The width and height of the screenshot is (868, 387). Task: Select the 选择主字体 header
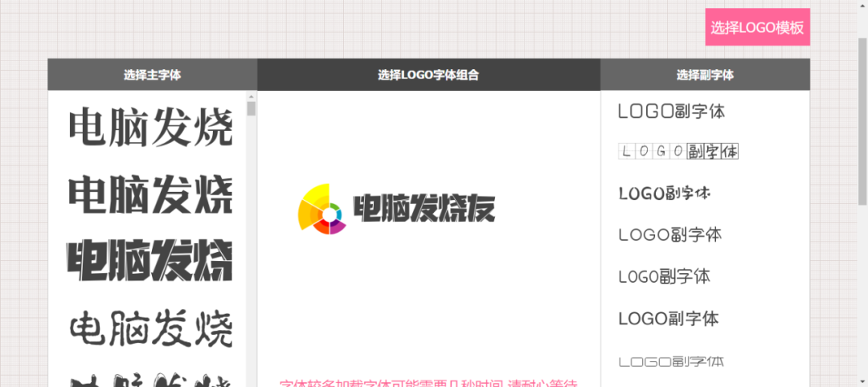tap(152, 75)
